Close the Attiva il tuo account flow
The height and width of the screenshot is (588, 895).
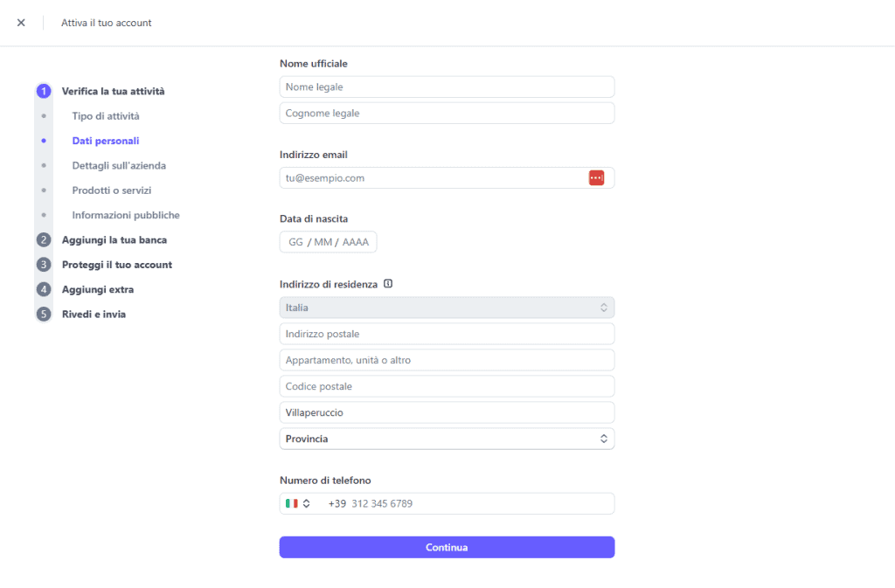(x=21, y=23)
